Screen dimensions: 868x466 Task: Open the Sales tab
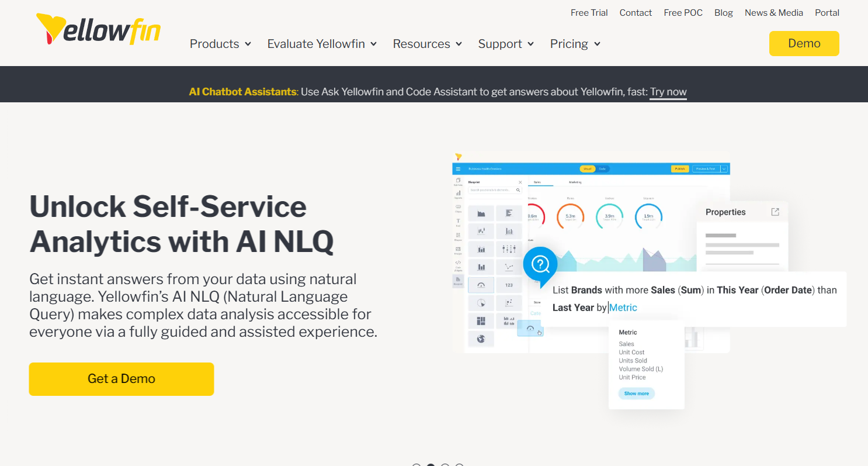[537, 182]
